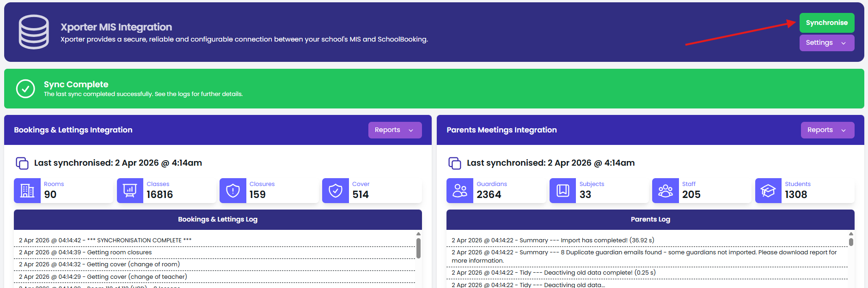
Task: Click the Cover count 514
Action: point(361,195)
